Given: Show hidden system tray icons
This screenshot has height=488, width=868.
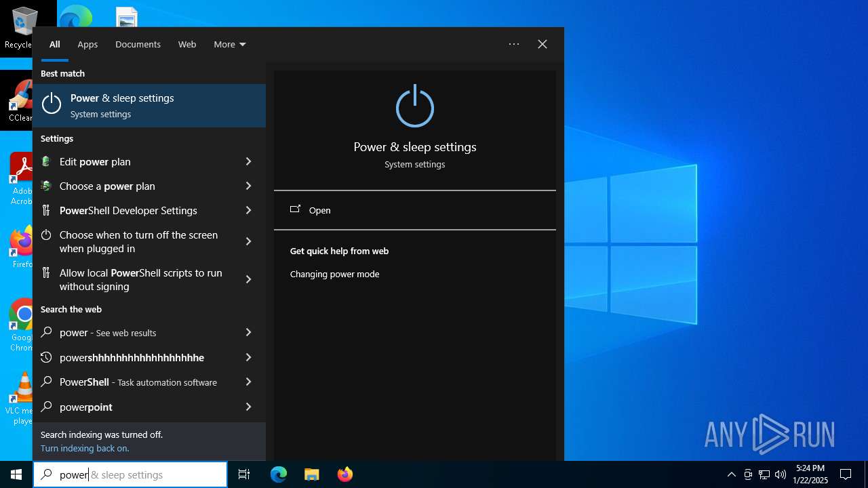Looking at the screenshot, I should point(731,474).
